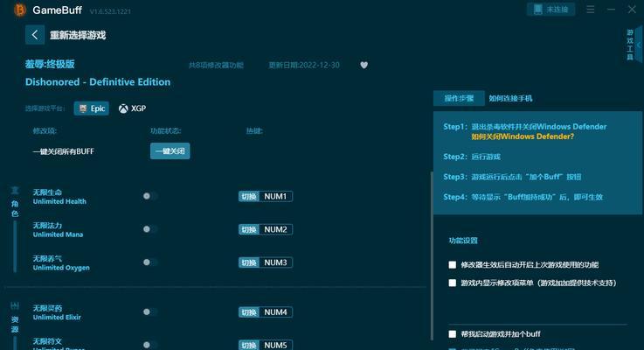Select the Epic platform
The width and height of the screenshot is (644, 350).
(92, 108)
